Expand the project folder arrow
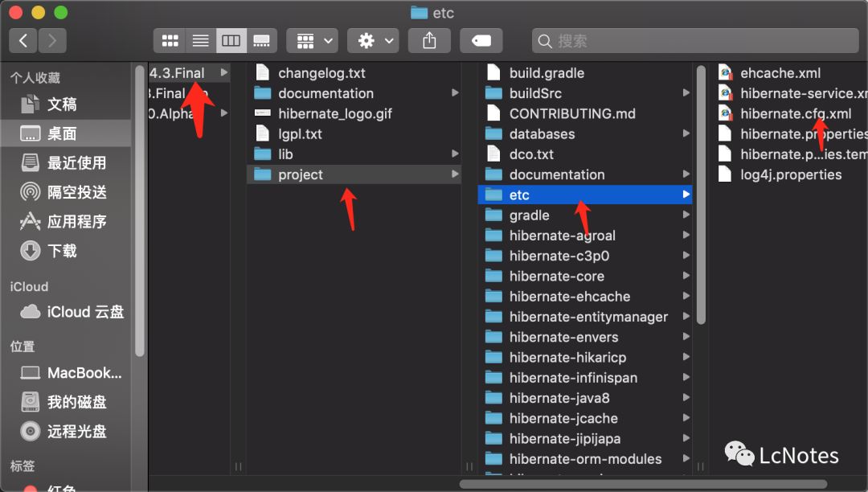 click(x=454, y=174)
